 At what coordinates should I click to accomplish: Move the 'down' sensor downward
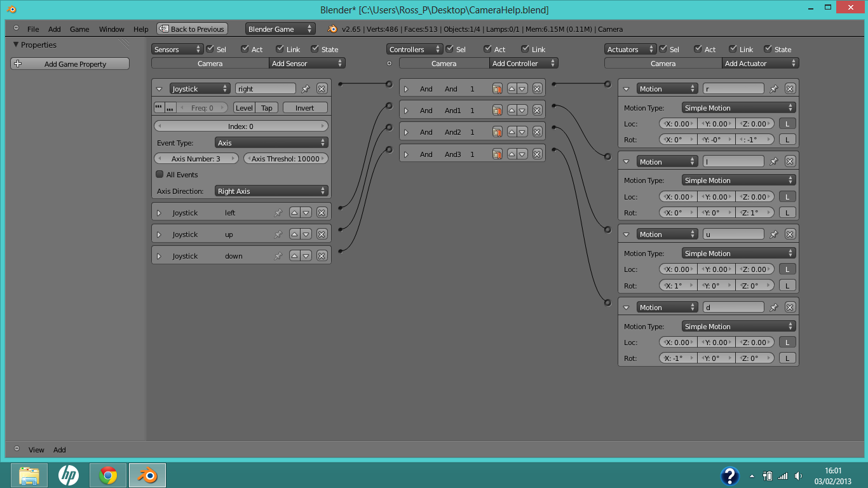(x=306, y=256)
